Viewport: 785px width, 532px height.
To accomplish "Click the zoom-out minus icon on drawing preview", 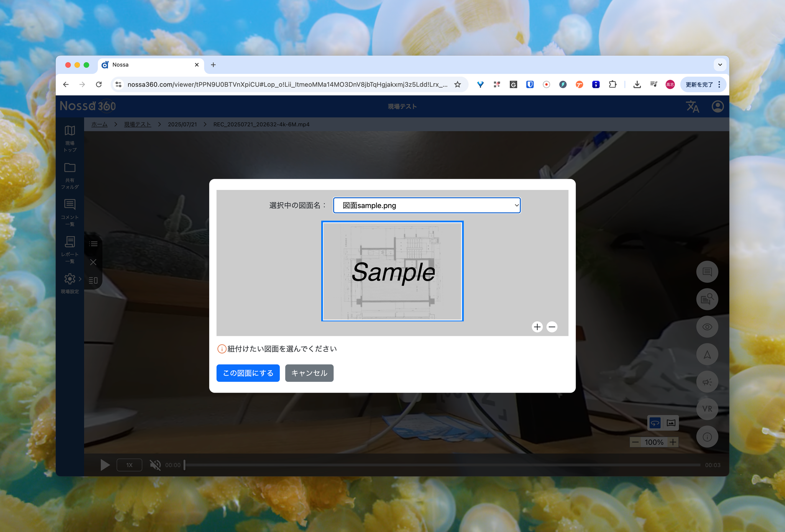I will [x=552, y=327].
